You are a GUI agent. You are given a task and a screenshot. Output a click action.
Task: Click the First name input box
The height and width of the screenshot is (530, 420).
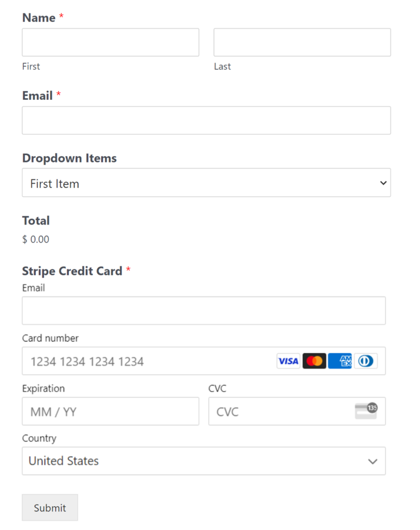click(x=110, y=42)
